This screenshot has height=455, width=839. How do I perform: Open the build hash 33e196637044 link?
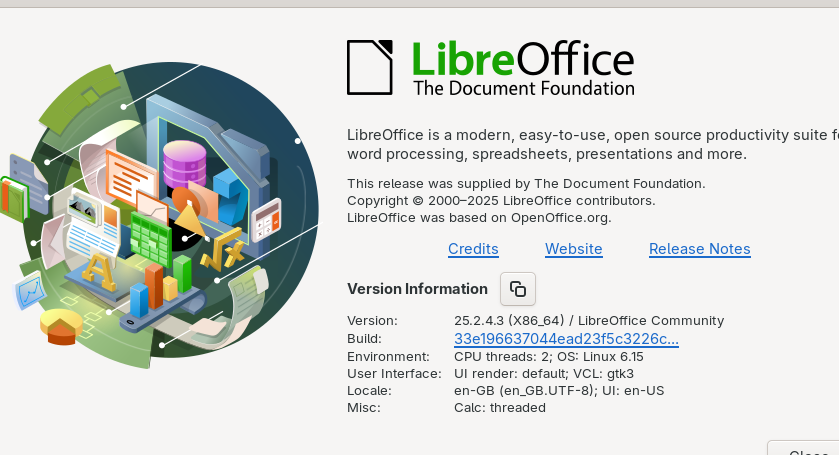coord(566,339)
